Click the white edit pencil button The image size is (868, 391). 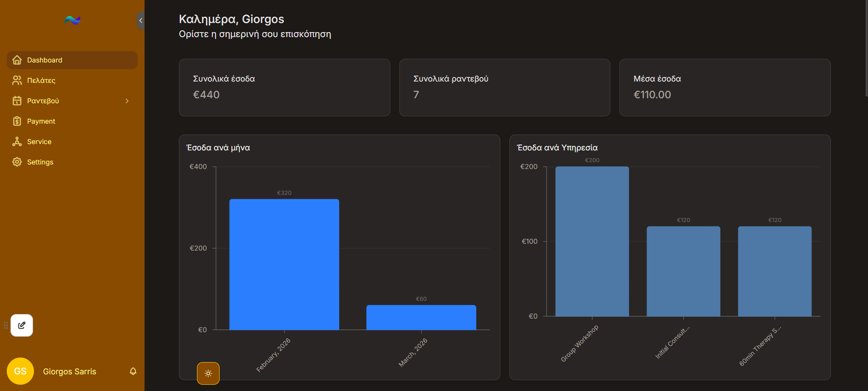tap(22, 325)
